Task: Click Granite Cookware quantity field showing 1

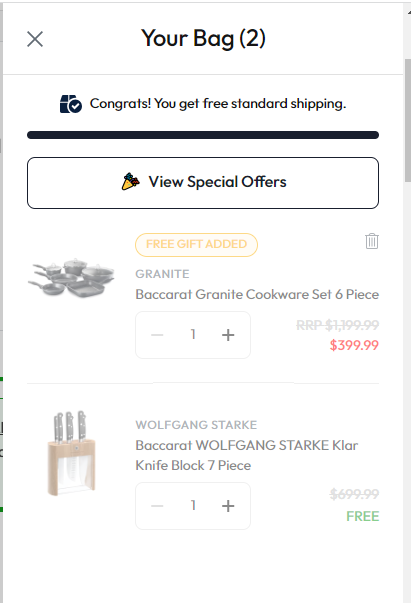Action: click(x=193, y=335)
